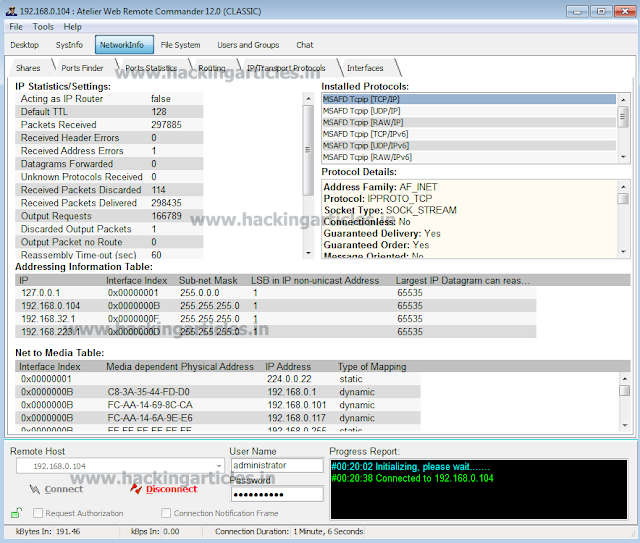Click Received Packets Discarded row
The image size is (640, 543).
109,190
